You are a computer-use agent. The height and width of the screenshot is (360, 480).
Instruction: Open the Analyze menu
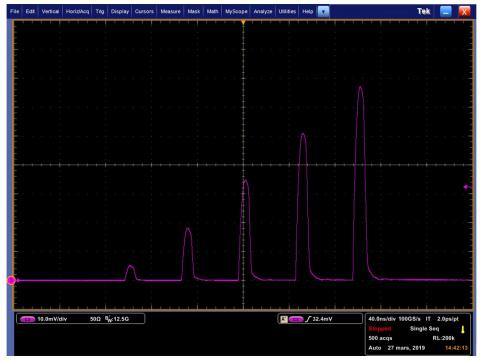(x=263, y=11)
